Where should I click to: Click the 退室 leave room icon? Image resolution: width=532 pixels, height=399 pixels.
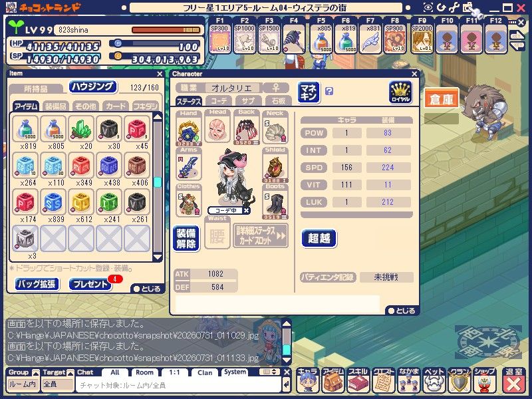(513, 380)
